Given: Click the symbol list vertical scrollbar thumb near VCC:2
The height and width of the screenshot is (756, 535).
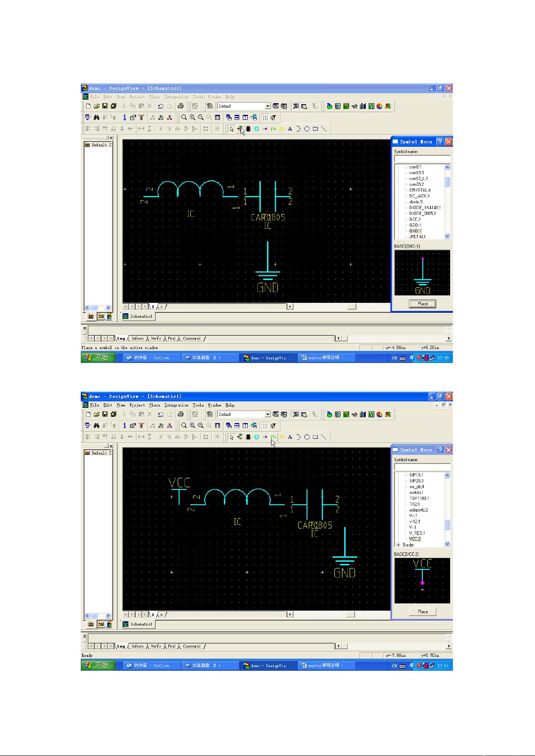Looking at the screenshot, I should [447, 524].
